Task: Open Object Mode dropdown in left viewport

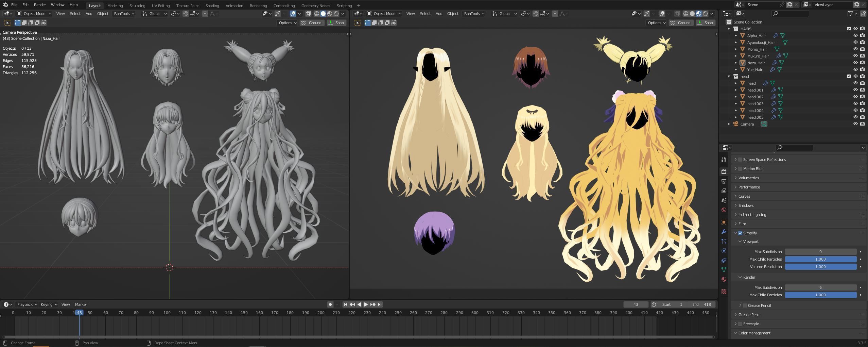Action: (34, 14)
